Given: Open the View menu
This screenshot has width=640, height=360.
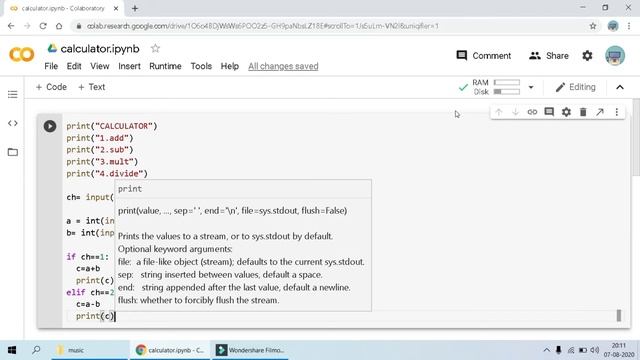Looking at the screenshot, I should coord(100,66).
